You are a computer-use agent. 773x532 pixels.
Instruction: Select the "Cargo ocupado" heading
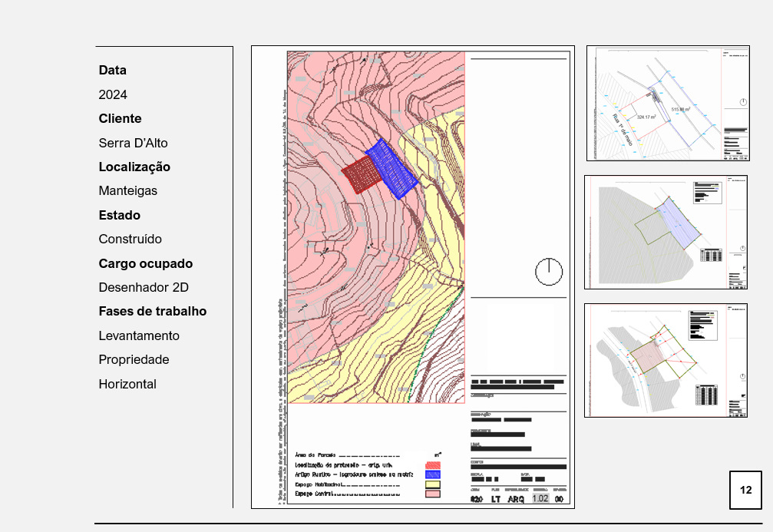pos(145,264)
